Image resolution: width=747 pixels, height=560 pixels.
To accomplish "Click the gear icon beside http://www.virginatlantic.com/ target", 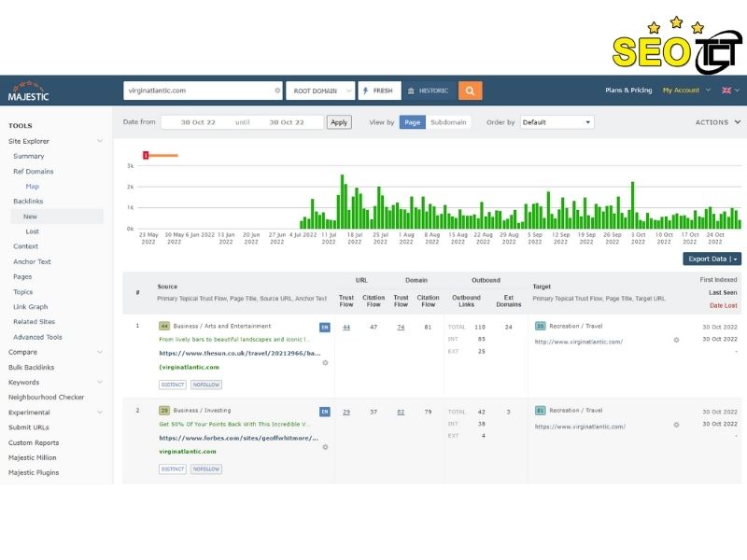I will (676, 340).
